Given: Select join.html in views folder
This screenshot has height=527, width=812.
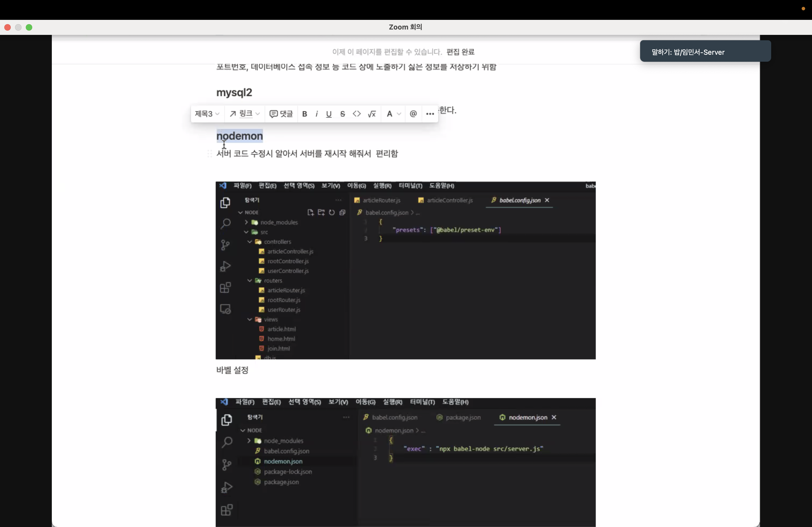Looking at the screenshot, I should (278, 349).
